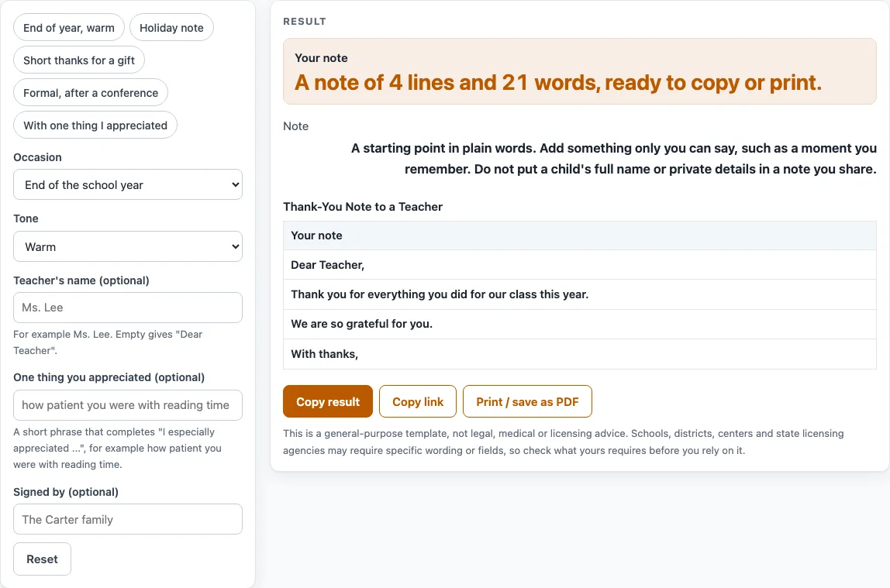Focus the "Signed by" input field
The image size is (890, 588).
128,519
